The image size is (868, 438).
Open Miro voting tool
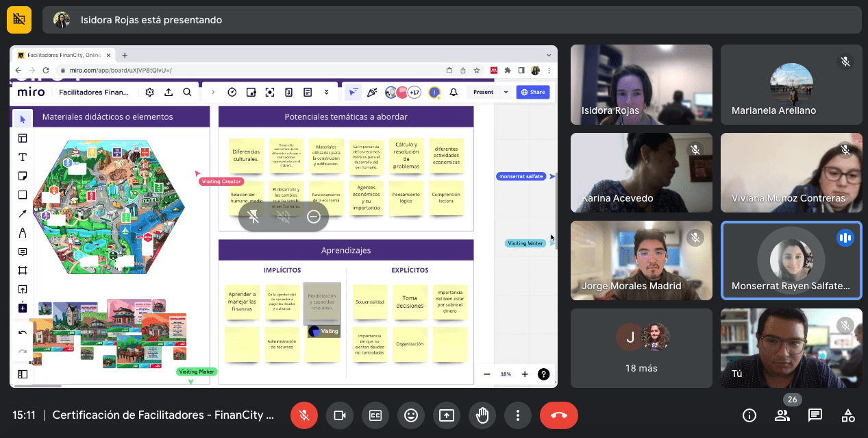tap(251, 92)
